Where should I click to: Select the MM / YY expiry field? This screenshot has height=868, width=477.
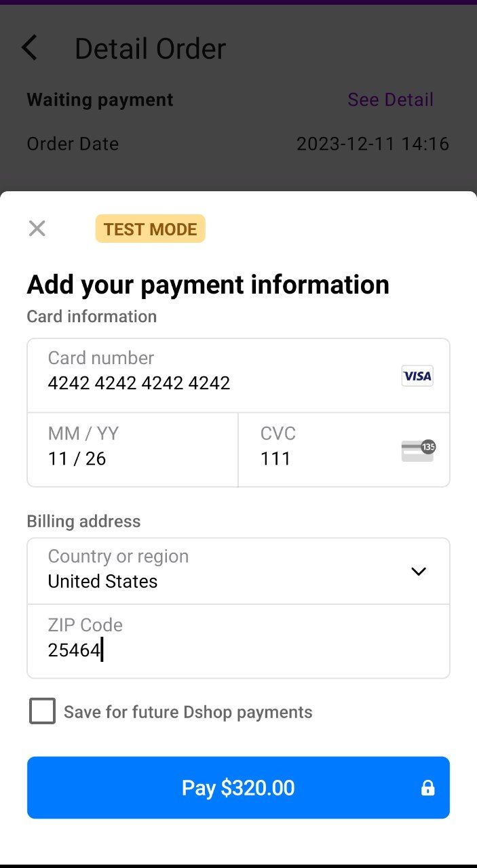pyautogui.click(x=132, y=450)
